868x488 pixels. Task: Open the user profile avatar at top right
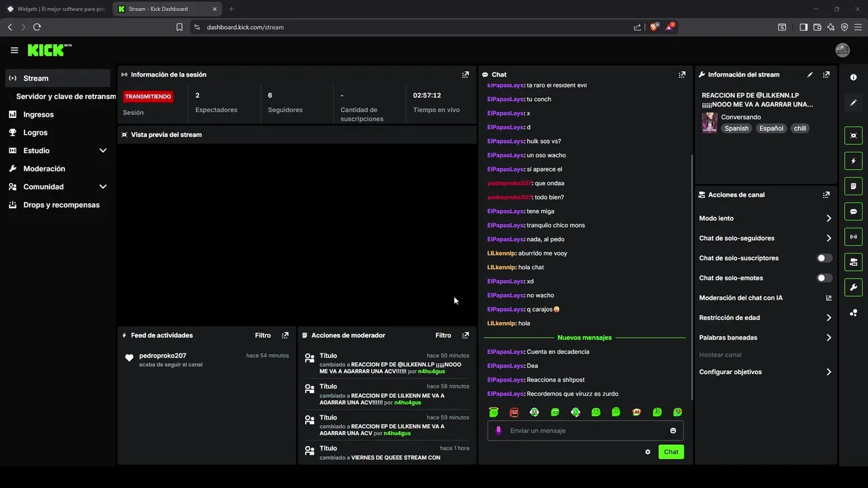tap(843, 50)
